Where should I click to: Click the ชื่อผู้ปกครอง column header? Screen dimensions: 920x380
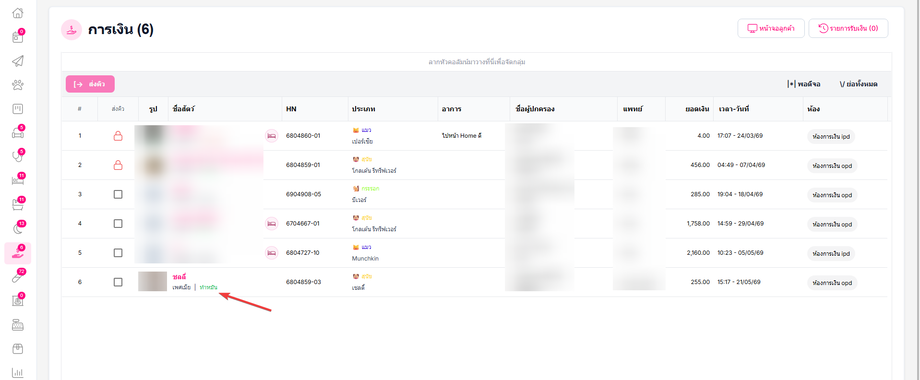[x=535, y=109]
